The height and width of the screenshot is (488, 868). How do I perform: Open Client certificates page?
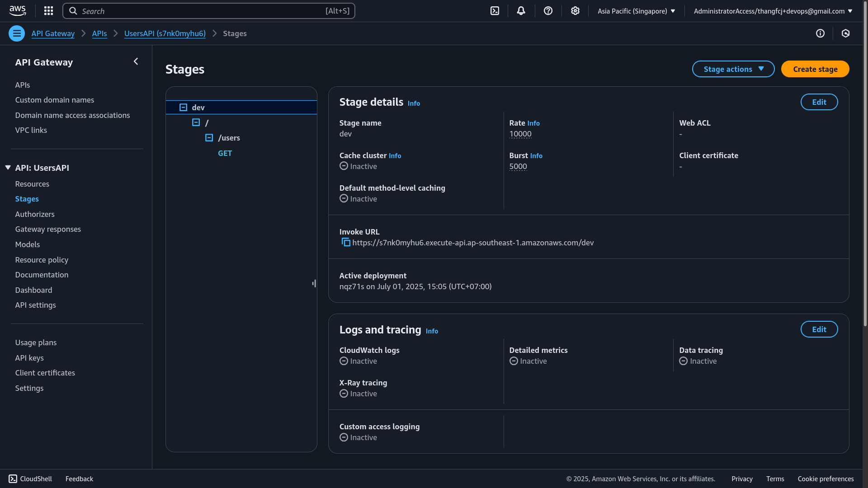pos(45,373)
